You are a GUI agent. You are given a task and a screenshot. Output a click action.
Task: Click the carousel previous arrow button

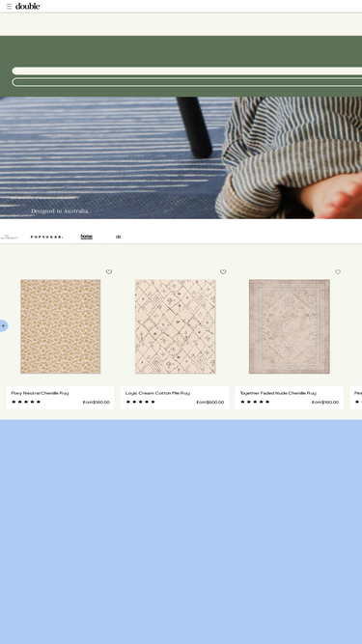(3, 325)
